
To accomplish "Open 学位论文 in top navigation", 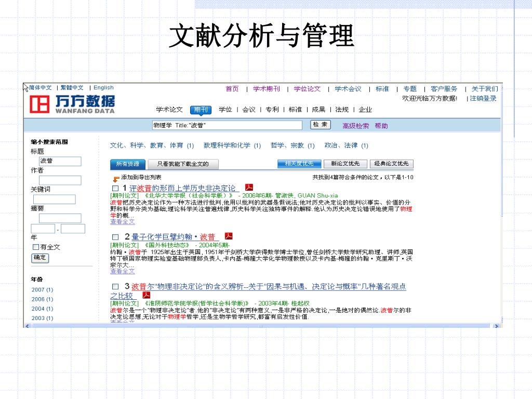I will click(x=308, y=89).
